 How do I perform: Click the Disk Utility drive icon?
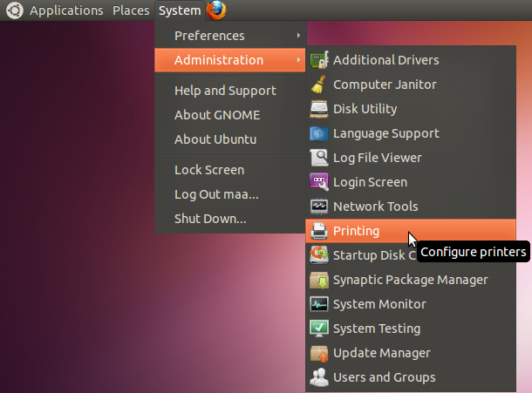pos(319,109)
